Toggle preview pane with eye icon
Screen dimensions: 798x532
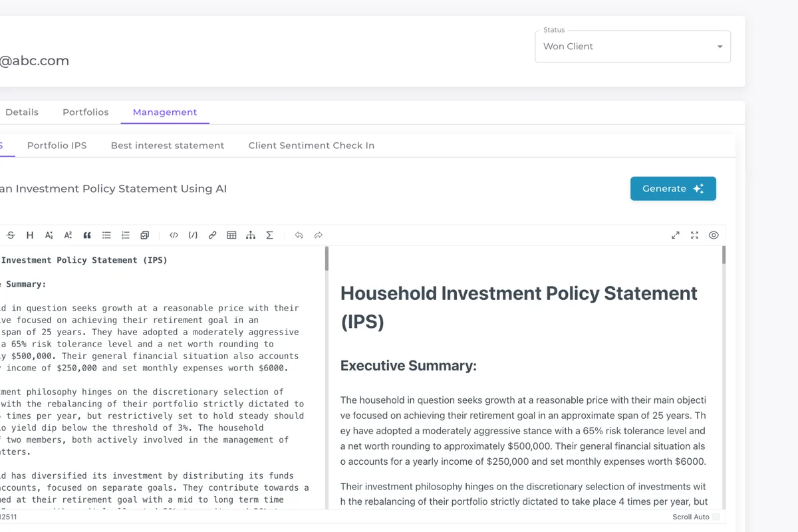click(714, 235)
